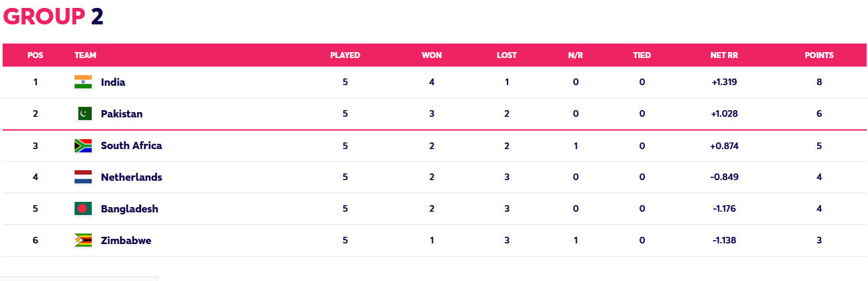Click the TEAM column header

click(x=86, y=55)
